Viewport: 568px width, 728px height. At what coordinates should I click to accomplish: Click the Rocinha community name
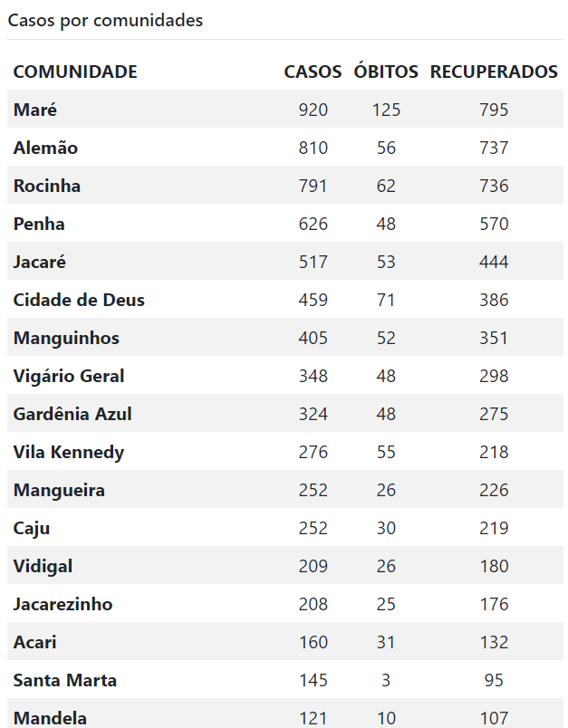click(x=47, y=186)
